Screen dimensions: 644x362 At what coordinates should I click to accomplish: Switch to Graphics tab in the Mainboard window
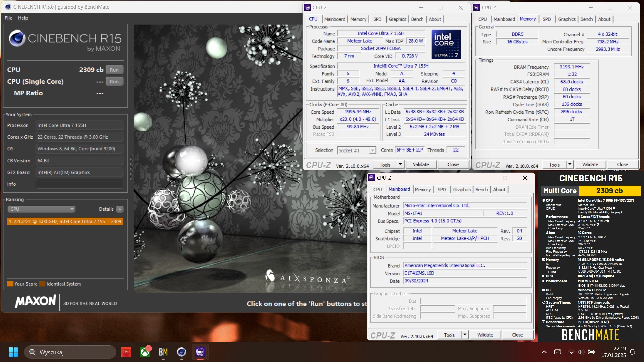click(462, 190)
